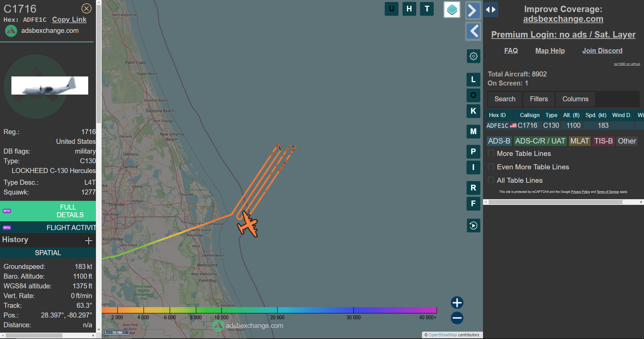Sort table by Type column header
644x339 pixels.
pos(551,115)
